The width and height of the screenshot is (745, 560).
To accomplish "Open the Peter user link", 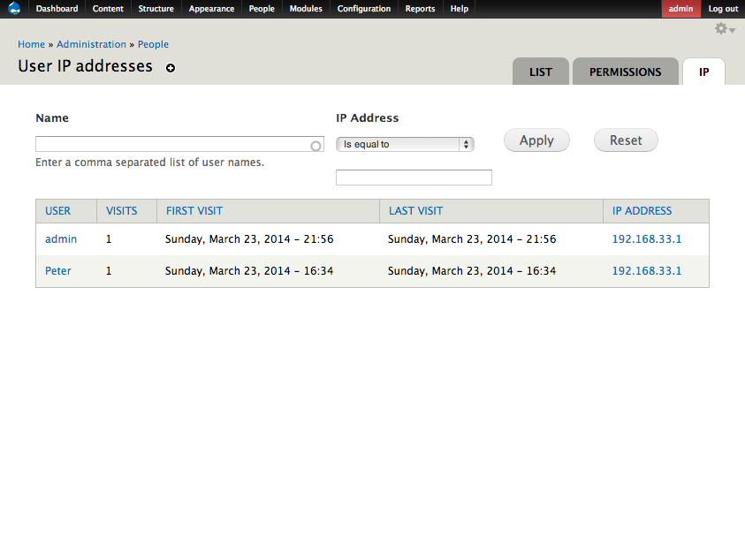I will click(x=58, y=271).
